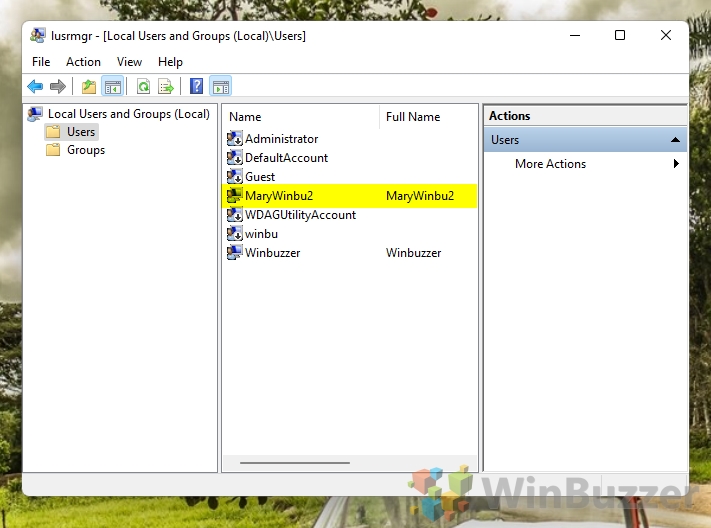This screenshot has height=528, width=711.
Task: Click the Local Users and Groups computer icon
Action: coord(35,114)
